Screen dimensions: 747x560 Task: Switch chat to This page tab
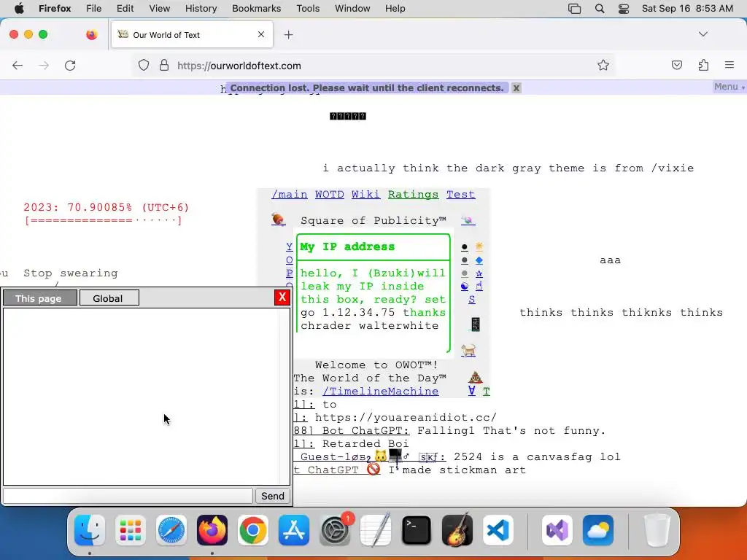40,298
